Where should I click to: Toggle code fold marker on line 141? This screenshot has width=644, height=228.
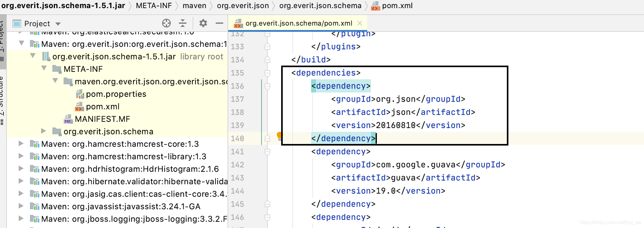[x=267, y=152]
